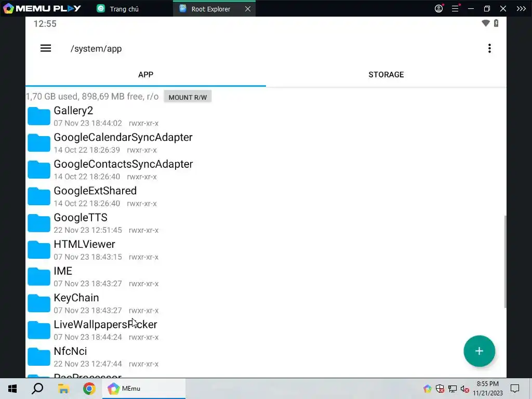Switch to the Trang chủ tab
532x399 pixels.
click(118, 9)
